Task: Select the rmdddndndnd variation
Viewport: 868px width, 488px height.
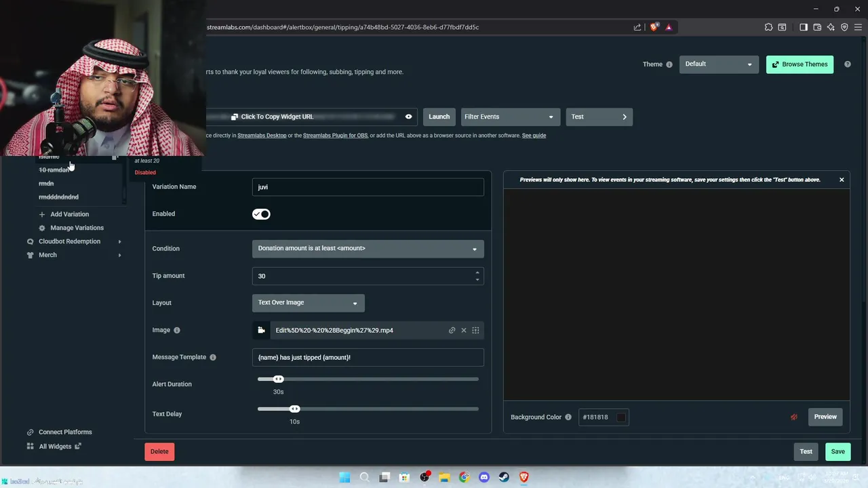Action: (x=59, y=197)
